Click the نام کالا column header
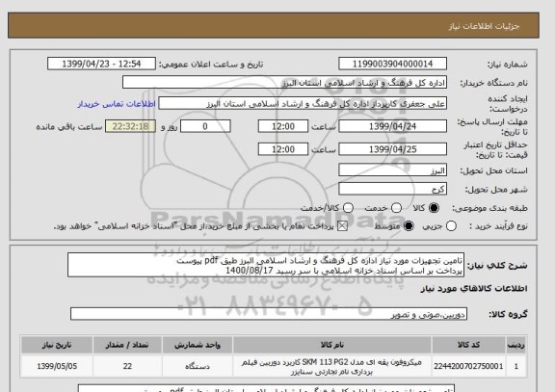The image size is (555, 392). [332, 345]
